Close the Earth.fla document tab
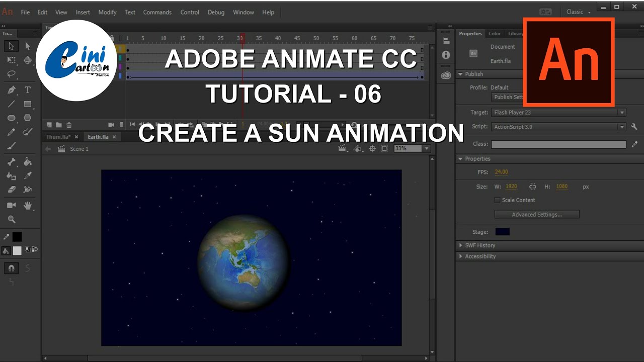Image resolution: width=644 pixels, height=362 pixels. (114, 137)
